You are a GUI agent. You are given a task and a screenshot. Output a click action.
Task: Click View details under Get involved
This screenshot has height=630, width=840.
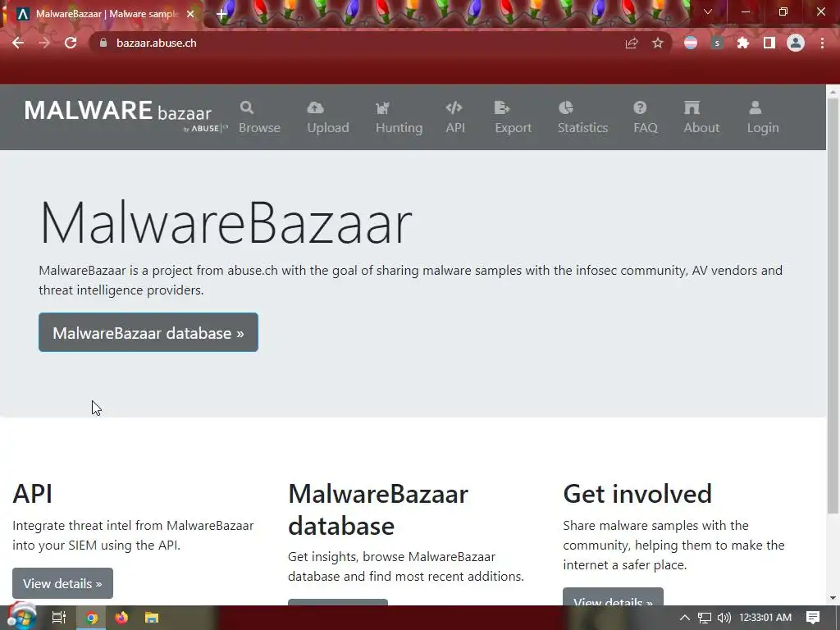[x=613, y=597]
